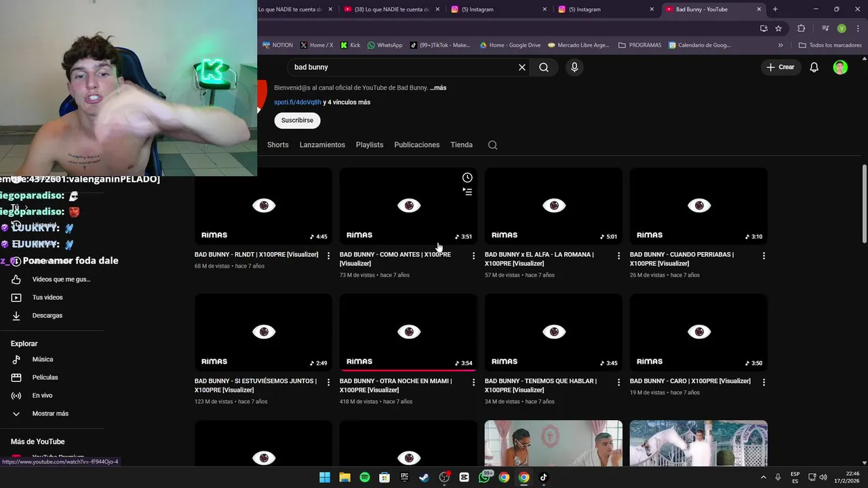Start voice search with the microphone icon
Screen dimensions: 868x488
click(574, 67)
